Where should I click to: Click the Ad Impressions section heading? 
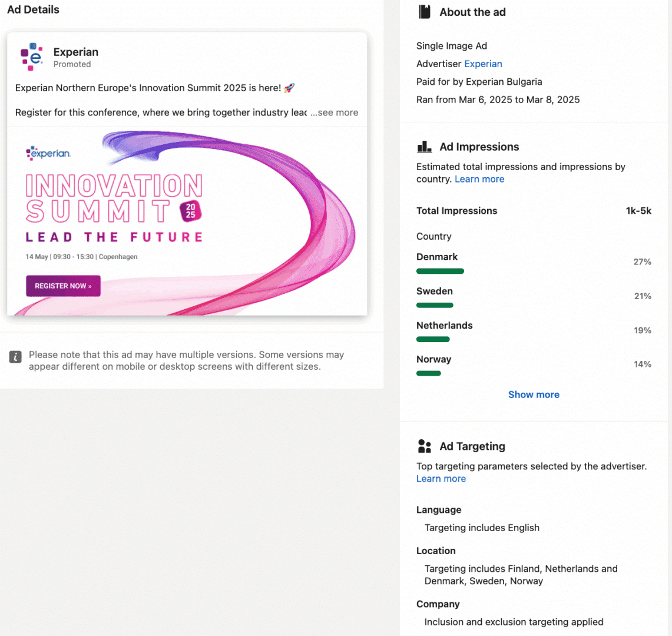[479, 147]
